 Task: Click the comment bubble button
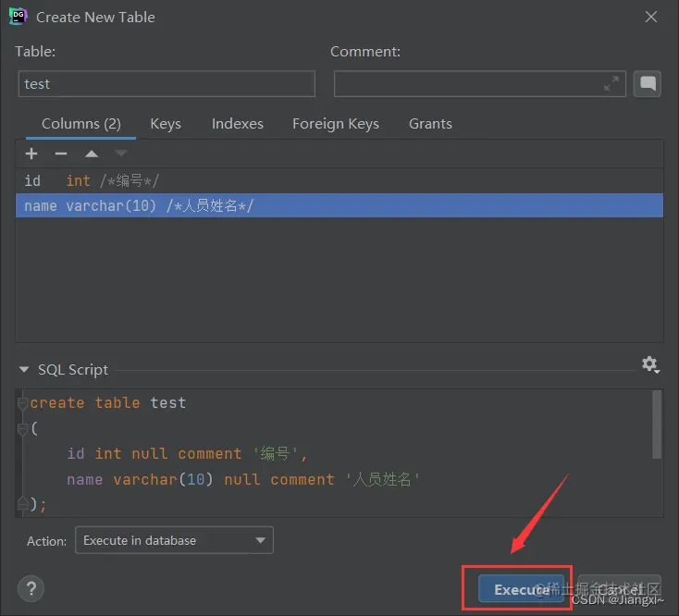pos(648,83)
